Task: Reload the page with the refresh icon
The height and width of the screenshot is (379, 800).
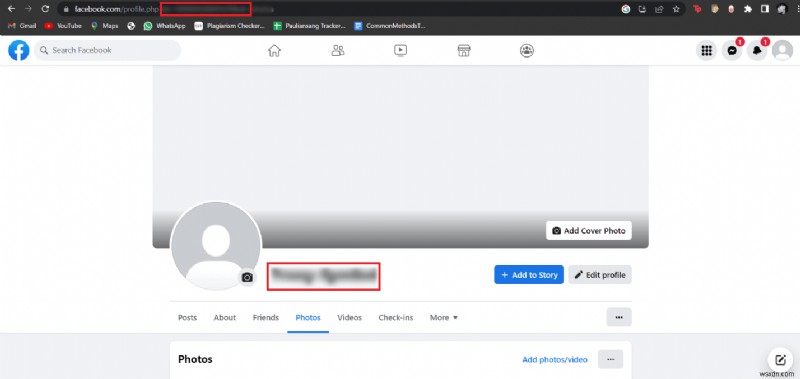Action: coord(45,9)
